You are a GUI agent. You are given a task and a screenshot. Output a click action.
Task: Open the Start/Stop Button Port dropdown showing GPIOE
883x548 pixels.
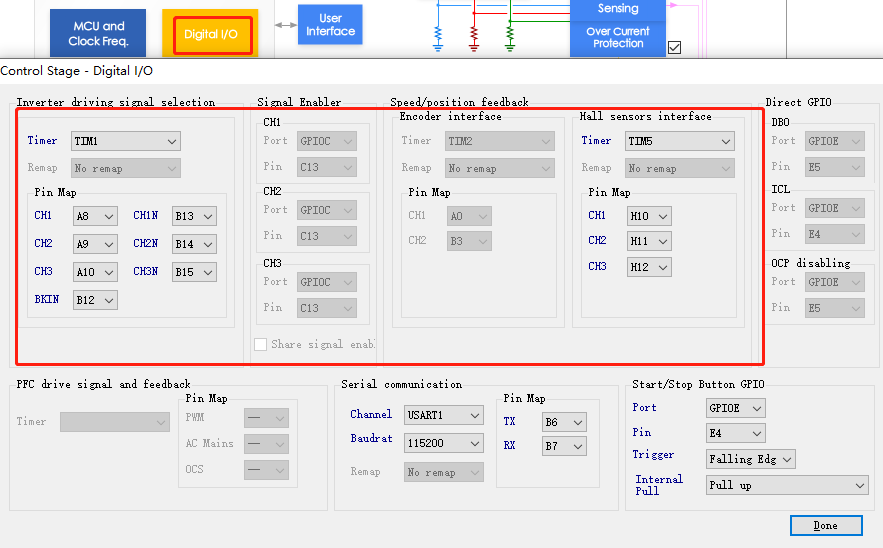click(735, 408)
